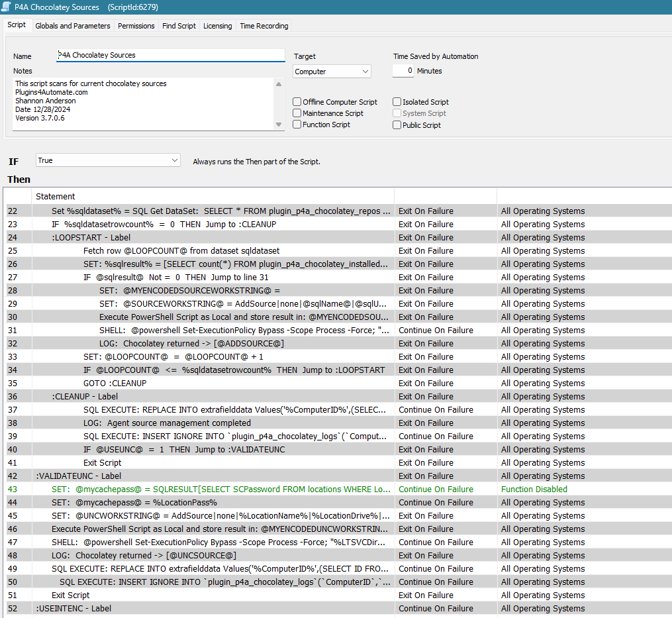
Task: Tick the Function Script checkbox
Action: tap(297, 125)
